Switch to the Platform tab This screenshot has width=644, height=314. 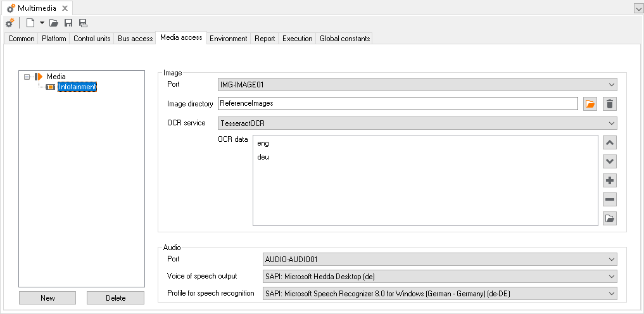tap(54, 39)
